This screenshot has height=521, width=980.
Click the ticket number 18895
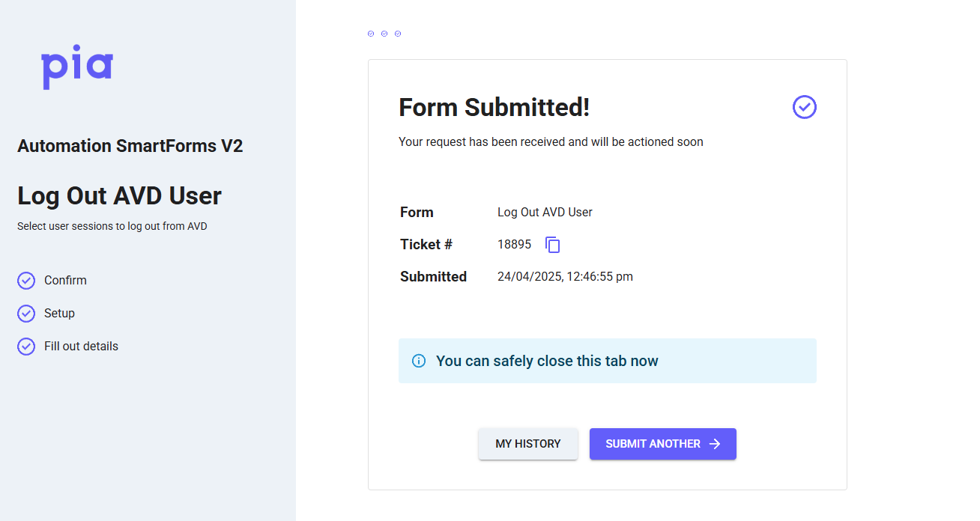[x=514, y=245]
